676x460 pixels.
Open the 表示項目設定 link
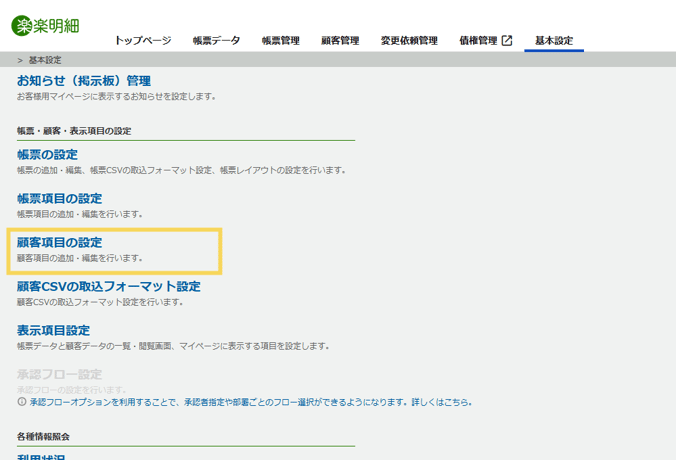click(53, 330)
